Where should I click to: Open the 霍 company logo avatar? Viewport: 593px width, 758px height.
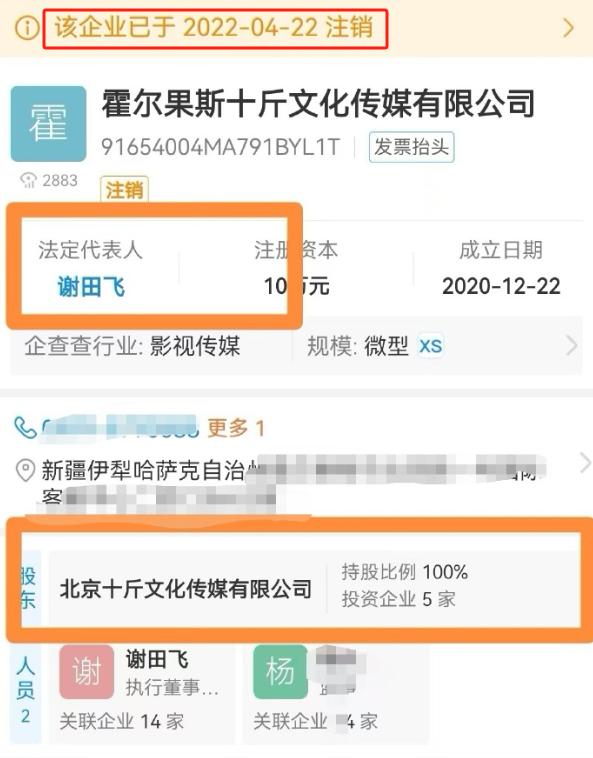[x=48, y=123]
